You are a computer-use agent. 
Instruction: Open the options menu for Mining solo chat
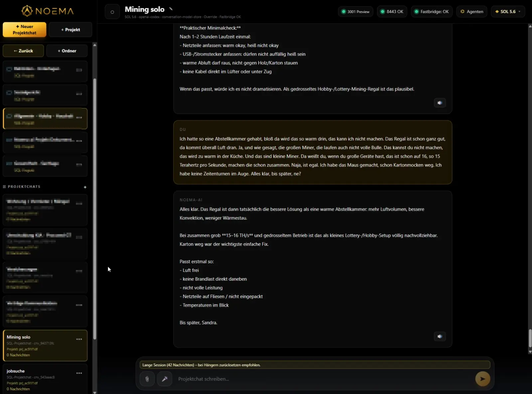(79, 339)
